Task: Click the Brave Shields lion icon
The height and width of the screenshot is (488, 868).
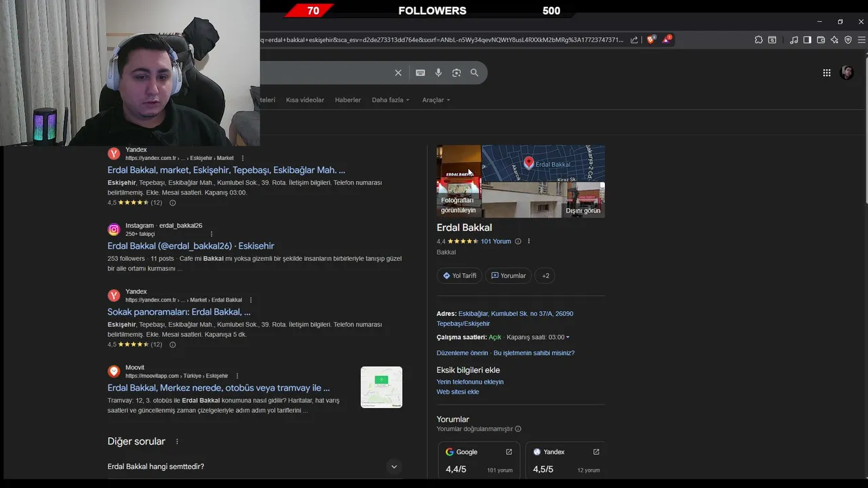Action: 651,40
